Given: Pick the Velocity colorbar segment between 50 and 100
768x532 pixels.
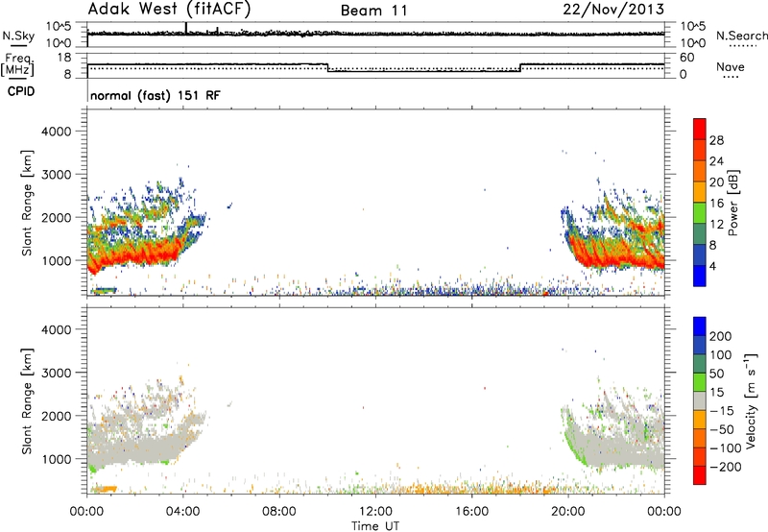Looking at the screenshot, I should click(x=700, y=364).
